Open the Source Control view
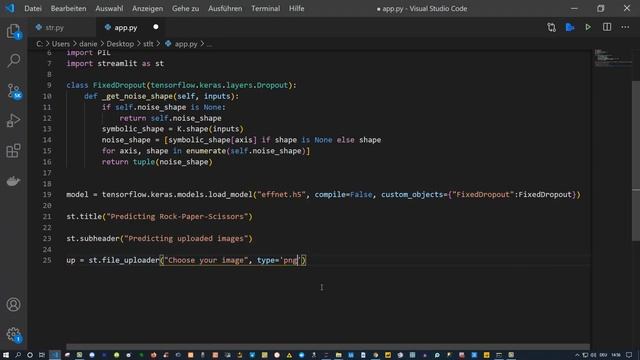Viewport: 640px width, 360px height. pyautogui.click(x=13, y=91)
